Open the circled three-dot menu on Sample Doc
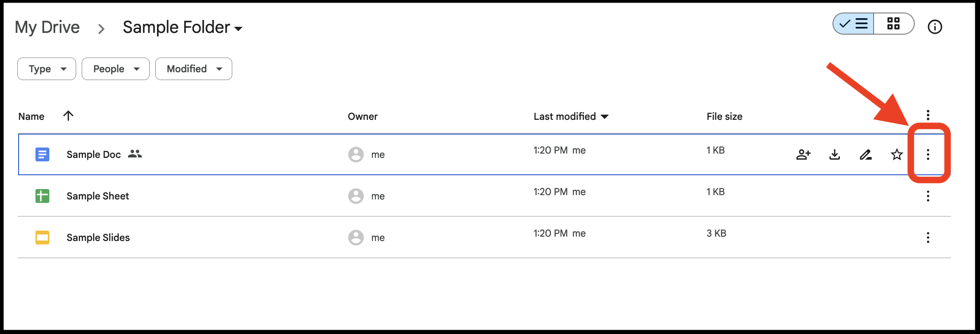Screen dimensions: 980x334 (928, 154)
